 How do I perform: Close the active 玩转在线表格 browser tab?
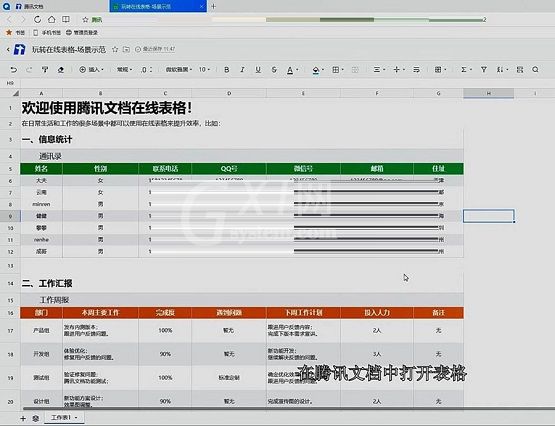[201, 6]
